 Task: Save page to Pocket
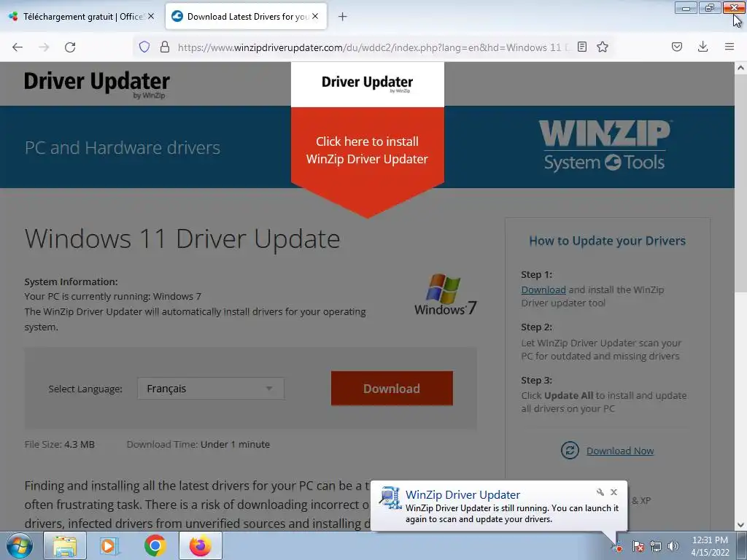click(x=677, y=47)
